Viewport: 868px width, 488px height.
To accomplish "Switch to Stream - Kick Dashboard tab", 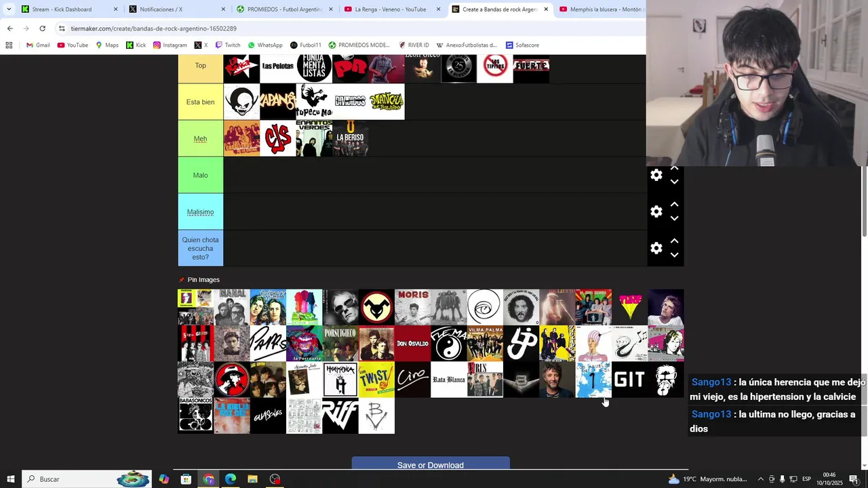I will 68,9.
